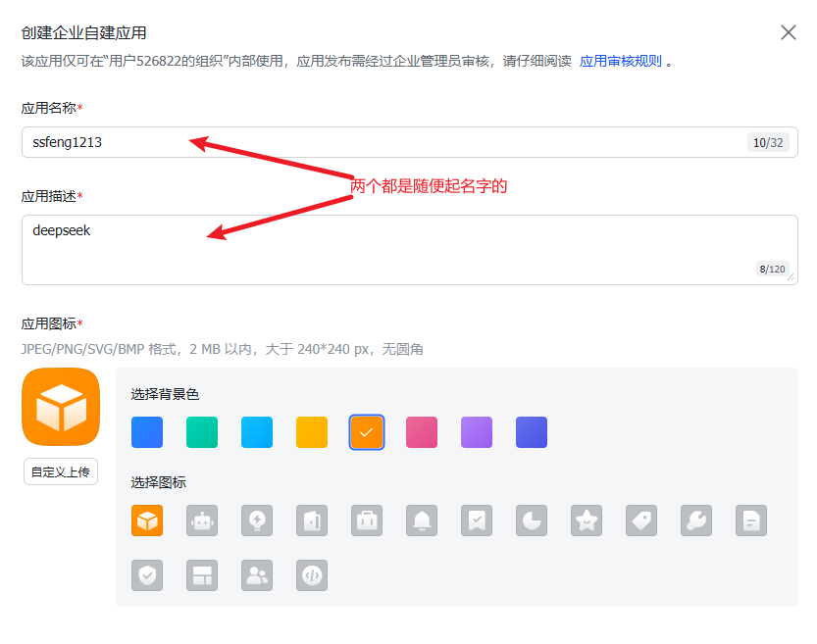Screen dimensions: 817x644
Task: Choose the blue background color
Action: pyautogui.click(x=147, y=432)
